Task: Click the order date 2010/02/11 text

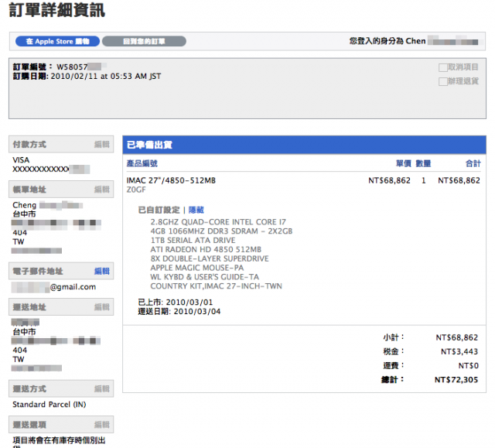Action: 106,76
